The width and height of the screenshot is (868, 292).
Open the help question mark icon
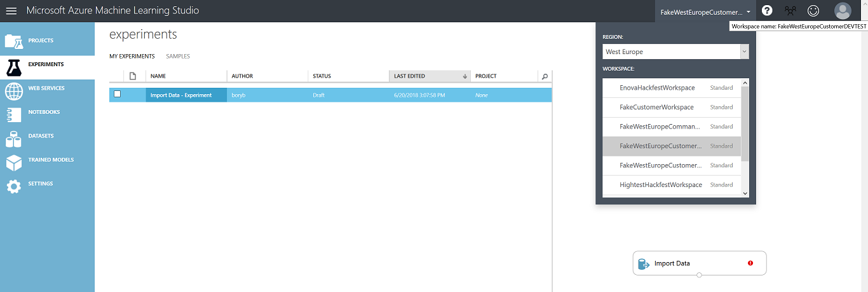pyautogui.click(x=768, y=11)
